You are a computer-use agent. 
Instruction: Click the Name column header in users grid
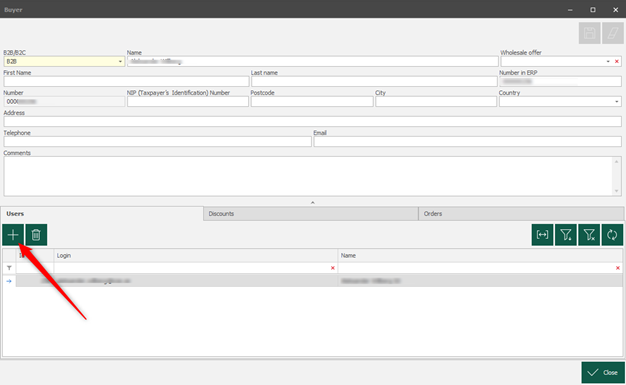(x=480, y=256)
